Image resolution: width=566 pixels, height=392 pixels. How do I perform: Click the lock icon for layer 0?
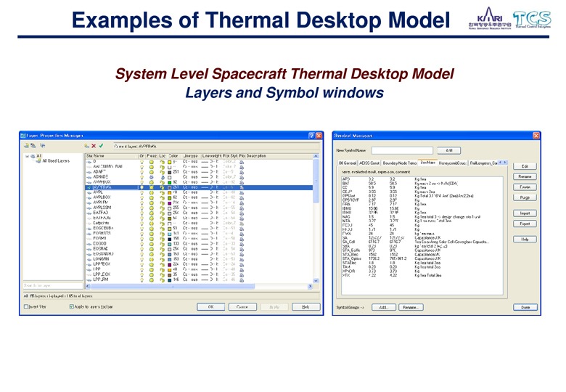[x=163, y=162]
